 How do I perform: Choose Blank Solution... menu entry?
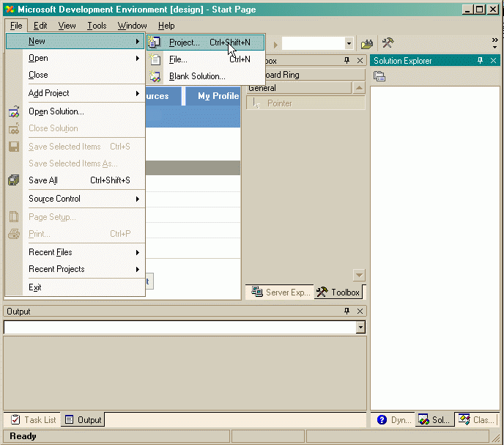pyautogui.click(x=206, y=76)
